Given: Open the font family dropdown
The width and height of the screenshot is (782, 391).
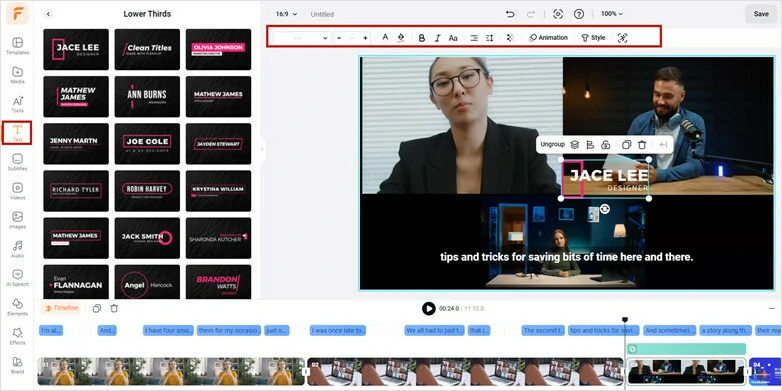Looking at the screenshot, I should pos(302,37).
